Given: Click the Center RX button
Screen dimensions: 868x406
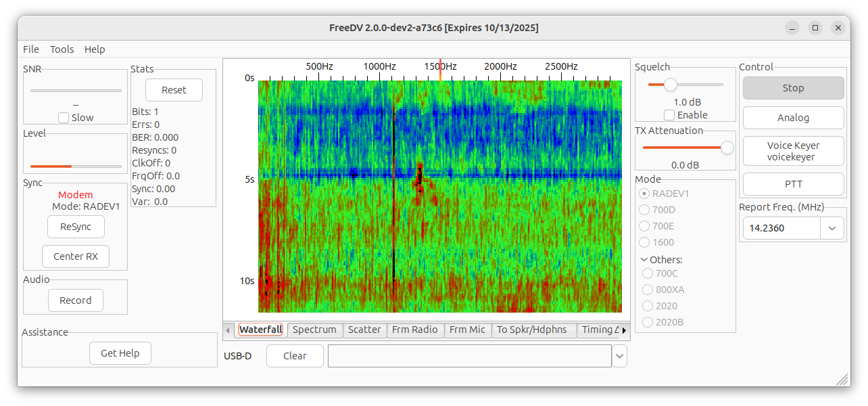Looking at the screenshot, I should pos(76,256).
